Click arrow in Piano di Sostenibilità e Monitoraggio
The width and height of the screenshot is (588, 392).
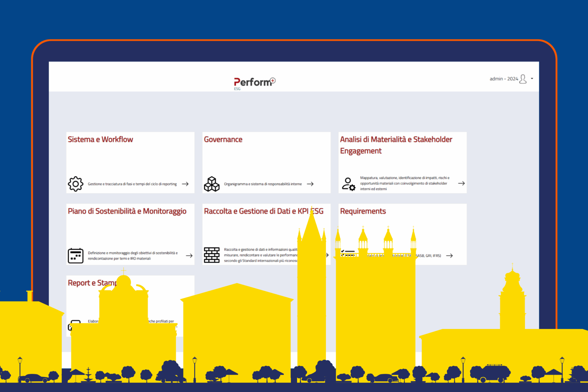189,256
